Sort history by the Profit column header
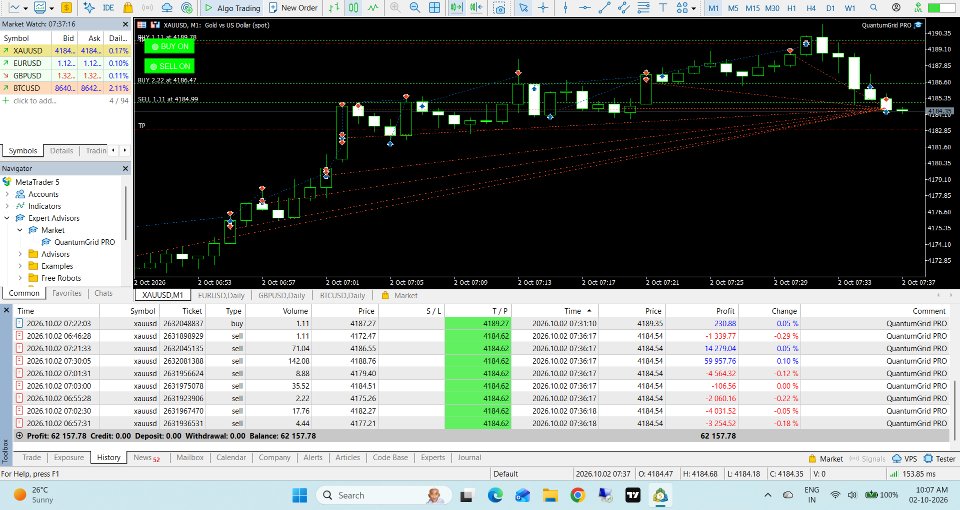Viewport: 960px width, 510px height. (x=725, y=311)
